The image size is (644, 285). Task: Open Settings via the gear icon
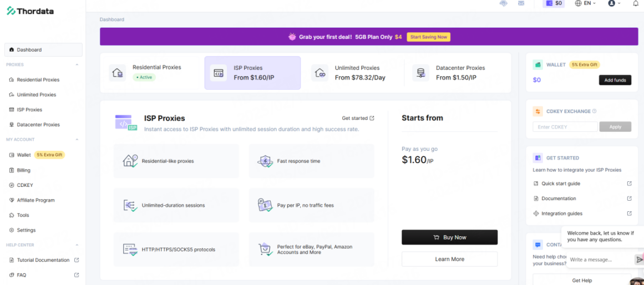12,230
